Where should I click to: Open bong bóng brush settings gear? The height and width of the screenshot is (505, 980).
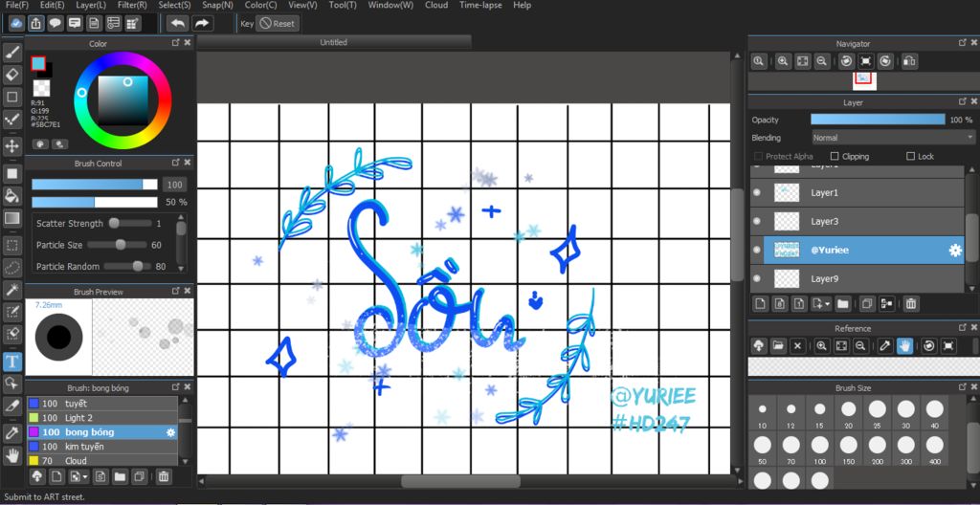tap(170, 432)
